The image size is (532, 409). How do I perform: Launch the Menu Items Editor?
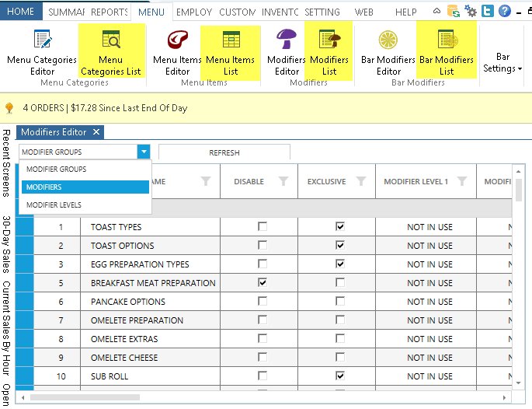(177, 52)
